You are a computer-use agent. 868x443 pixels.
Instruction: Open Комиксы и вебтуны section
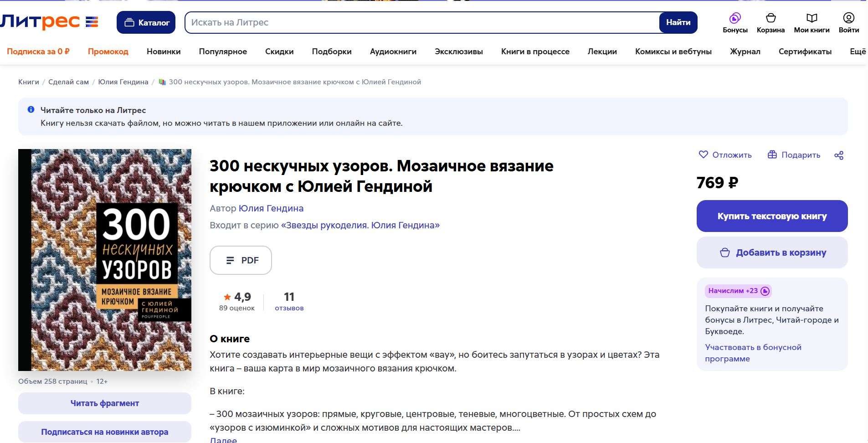673,52
